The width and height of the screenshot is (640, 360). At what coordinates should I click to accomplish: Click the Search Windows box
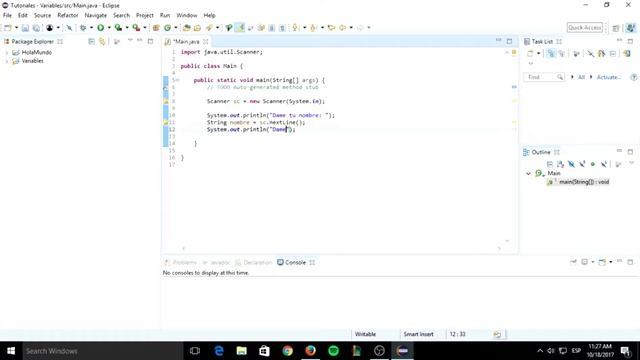pyautogui.click(x=102, y=351)
